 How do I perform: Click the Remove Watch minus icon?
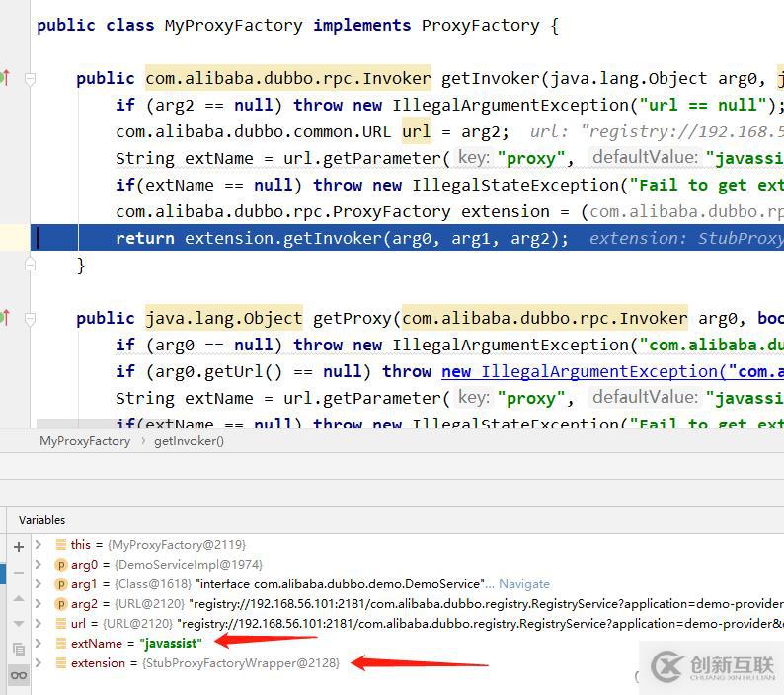(x=18, y=572)
